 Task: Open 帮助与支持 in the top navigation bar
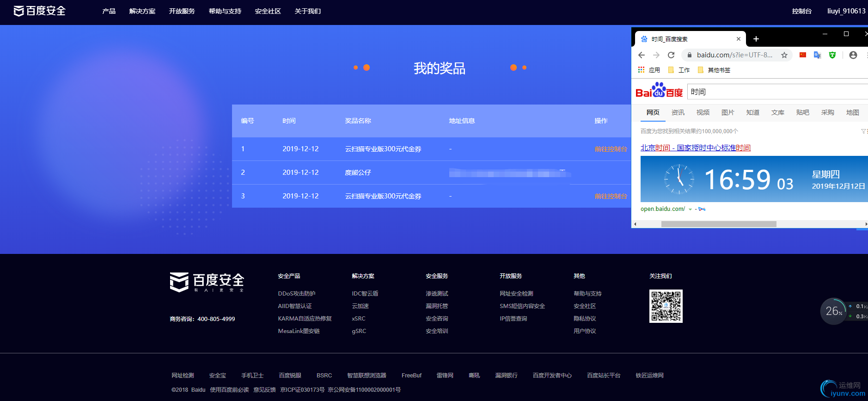(225, 11)
